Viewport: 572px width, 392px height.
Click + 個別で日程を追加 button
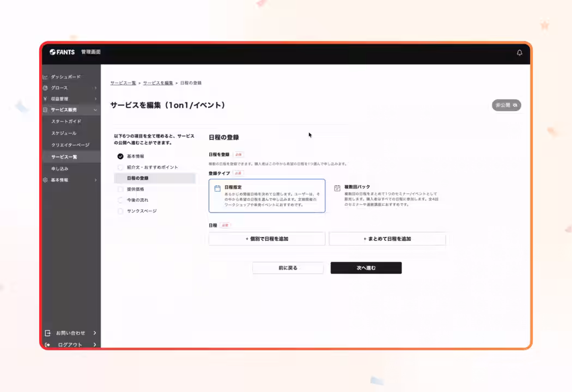[x=267, y=239]
